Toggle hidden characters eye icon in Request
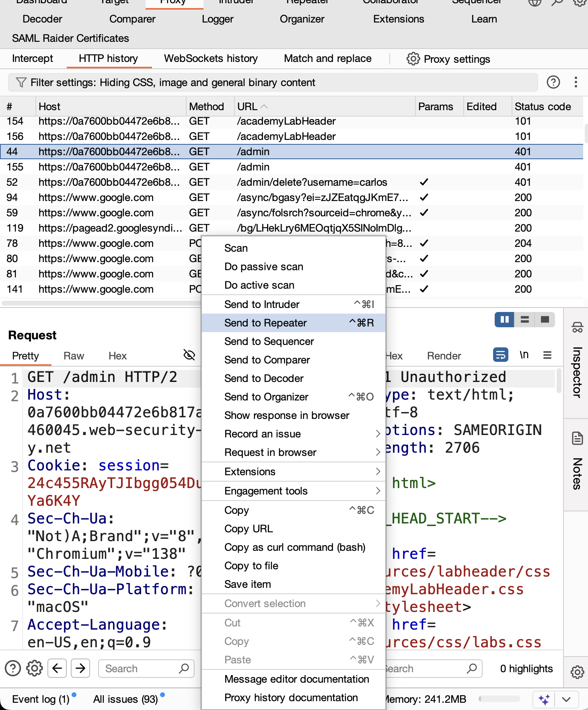 point(189,355)
